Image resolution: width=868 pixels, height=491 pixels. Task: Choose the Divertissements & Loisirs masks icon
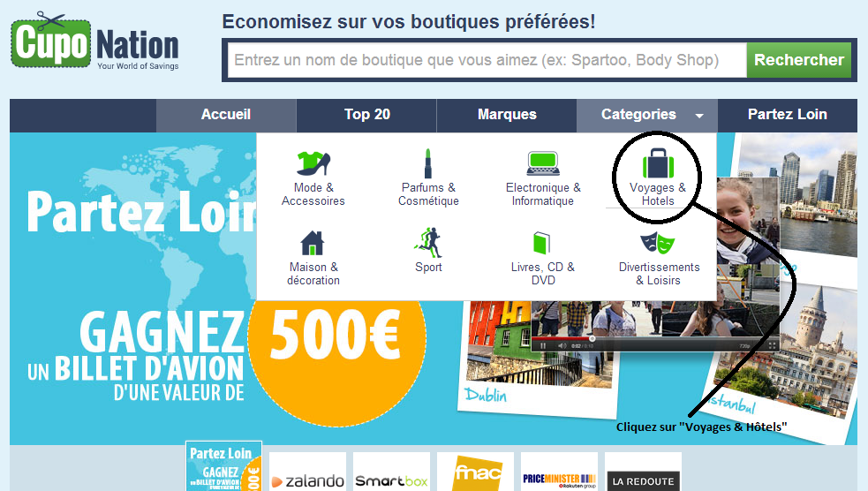[658, 243]
